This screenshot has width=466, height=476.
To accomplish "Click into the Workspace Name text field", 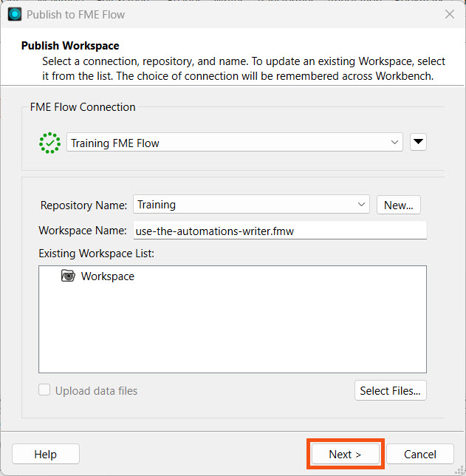I will [281, 231].
